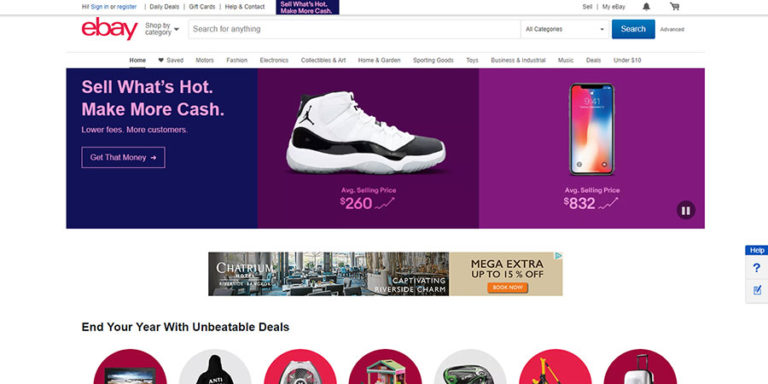Open the shopping cart icon
This screenshot has height=384, width=768.
[x=674, y=7]
